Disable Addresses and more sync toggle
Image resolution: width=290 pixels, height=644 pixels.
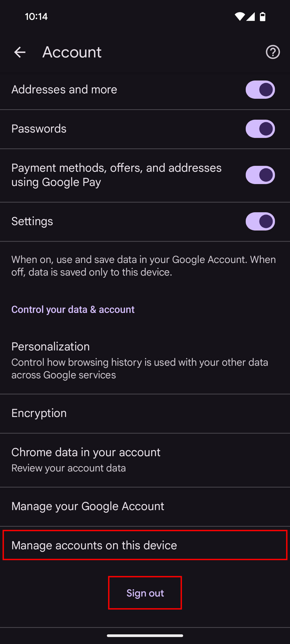tap(260, 90)
